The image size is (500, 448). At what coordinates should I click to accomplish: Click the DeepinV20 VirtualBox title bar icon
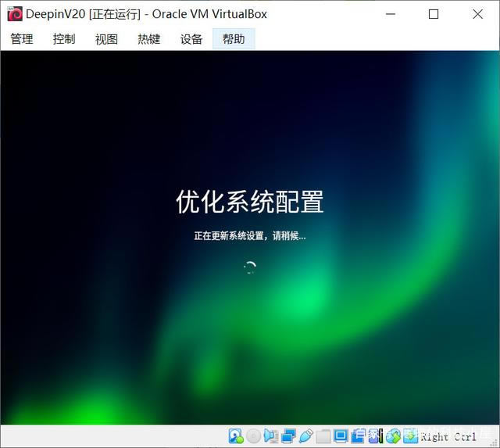point(15,14)
